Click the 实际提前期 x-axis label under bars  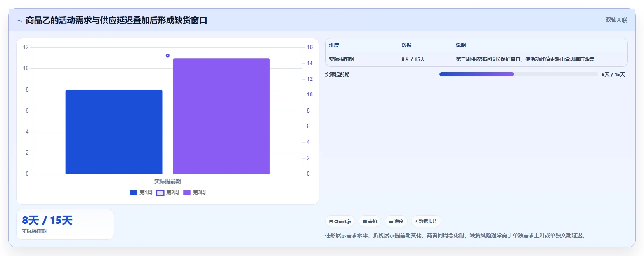tap(167, 181)
